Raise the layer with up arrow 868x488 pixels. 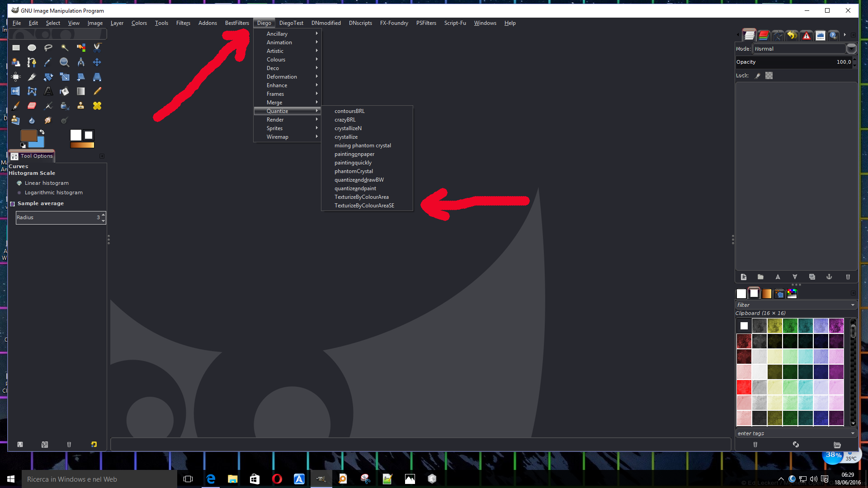coord(778,277)
